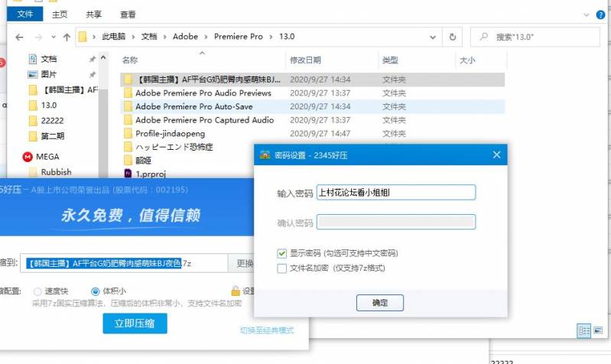Click the 确定 button in password dialog
The image size is (611, 364).
(x=380, y=303)
